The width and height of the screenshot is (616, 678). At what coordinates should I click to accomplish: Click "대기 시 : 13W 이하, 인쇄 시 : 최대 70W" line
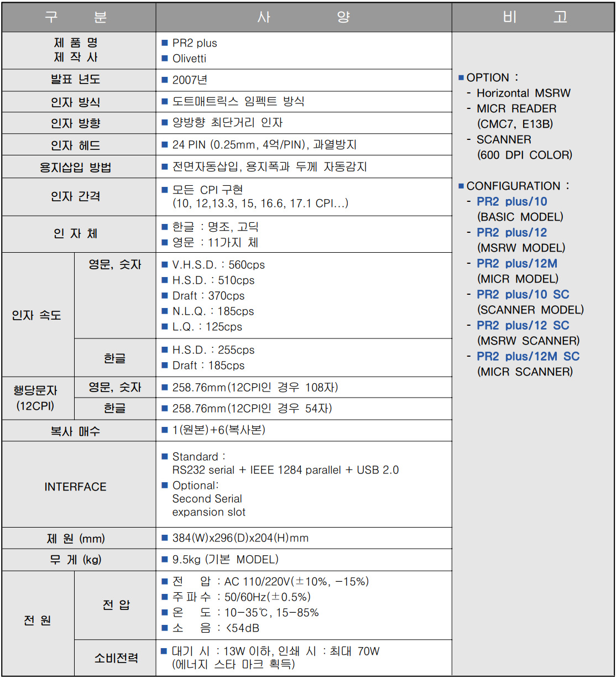276,651
